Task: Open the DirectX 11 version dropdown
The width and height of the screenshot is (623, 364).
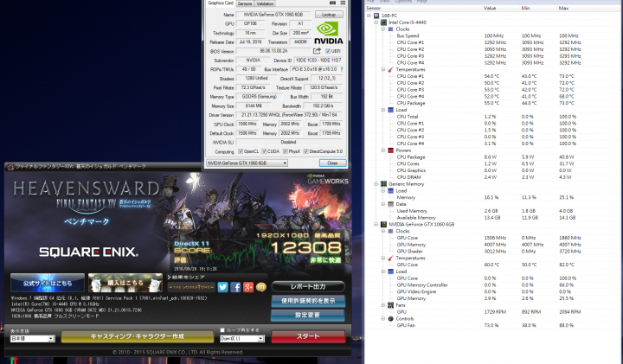Action: tap(242, 339)
